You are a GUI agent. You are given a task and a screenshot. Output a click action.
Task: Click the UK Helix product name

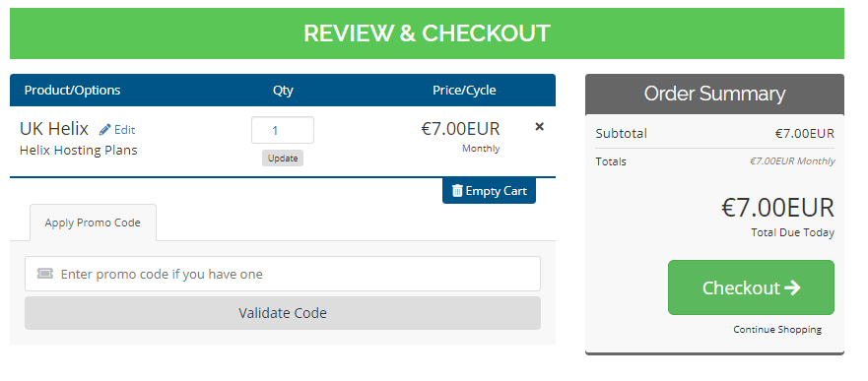(54, 129)
